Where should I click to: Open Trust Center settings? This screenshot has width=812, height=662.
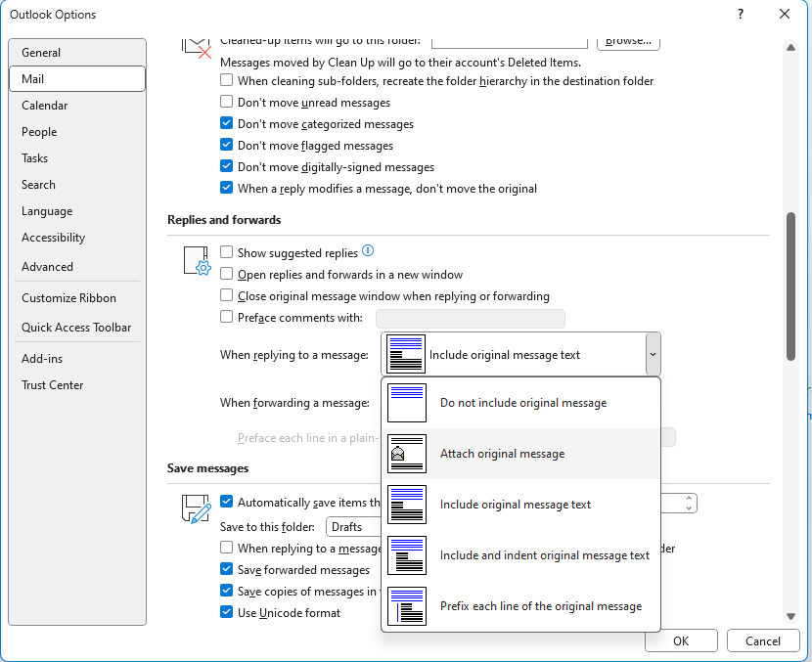(77, 385)
